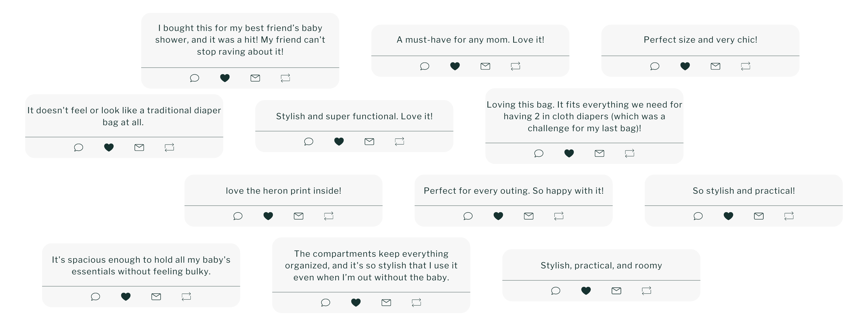Like the 'A must-have for any mom' review

click(455, 66)
